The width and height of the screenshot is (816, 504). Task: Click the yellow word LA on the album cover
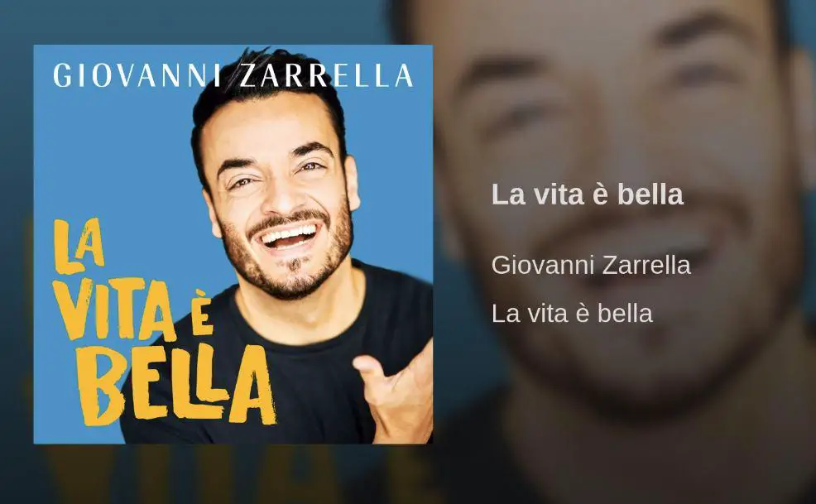79,247
